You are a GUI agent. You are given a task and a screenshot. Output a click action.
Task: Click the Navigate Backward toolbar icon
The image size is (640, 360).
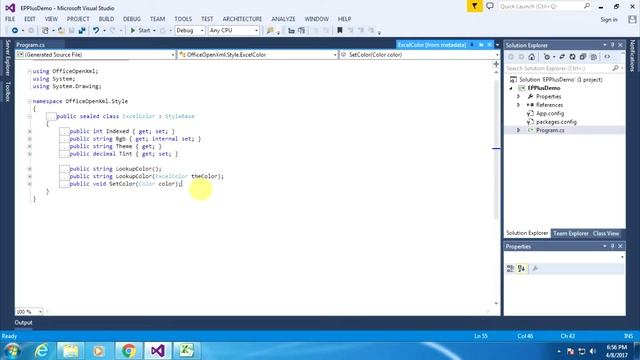pos(15,30)
